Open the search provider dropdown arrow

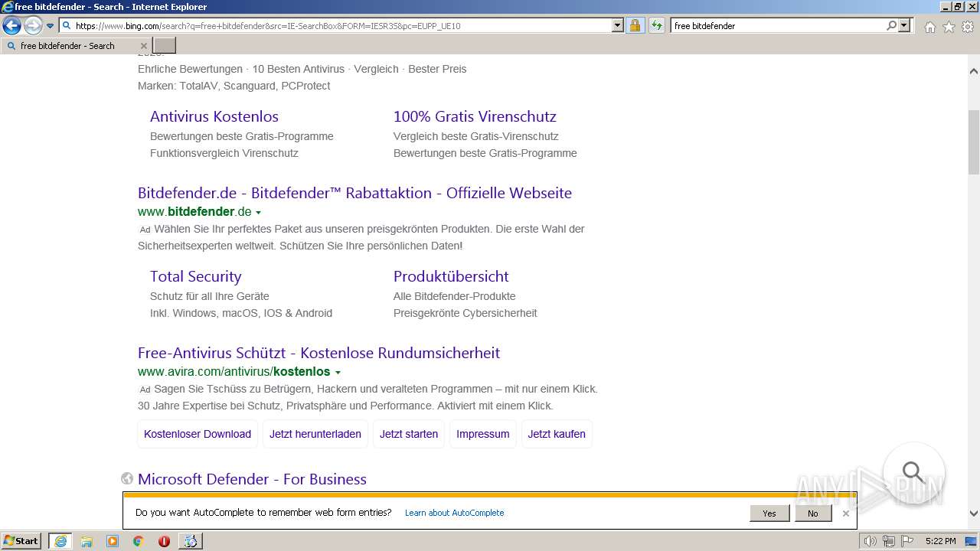click(x=904, y=25)
